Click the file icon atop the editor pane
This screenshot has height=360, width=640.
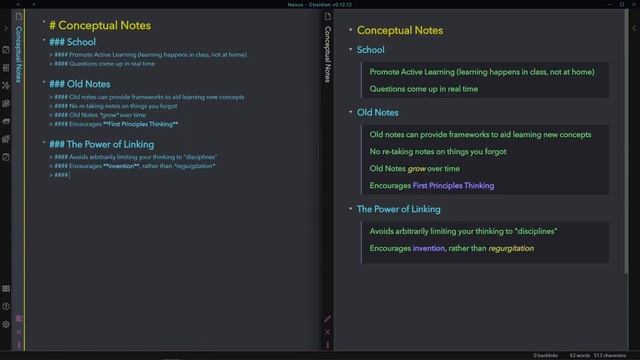(x=19, y=16)
